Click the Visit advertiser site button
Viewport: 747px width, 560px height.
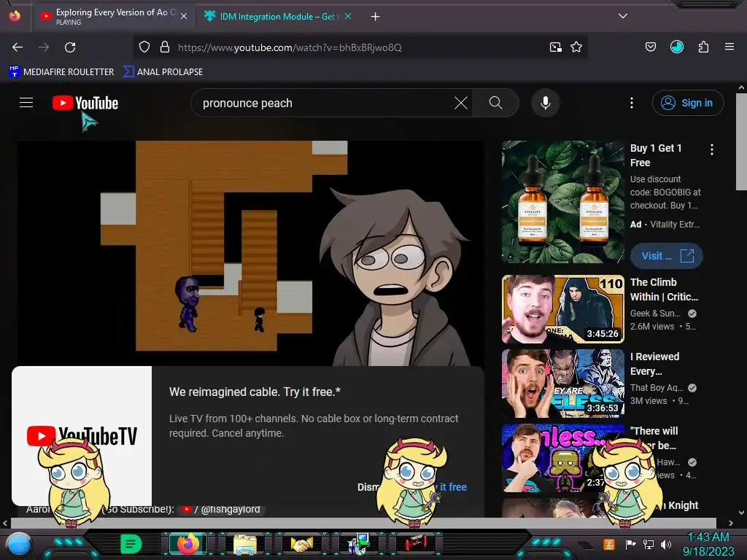(667, 256)
